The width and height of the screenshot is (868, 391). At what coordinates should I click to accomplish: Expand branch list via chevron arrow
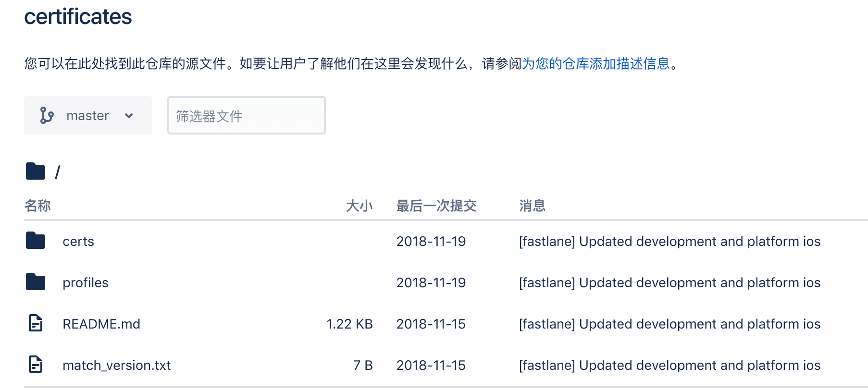coord(128,116)
